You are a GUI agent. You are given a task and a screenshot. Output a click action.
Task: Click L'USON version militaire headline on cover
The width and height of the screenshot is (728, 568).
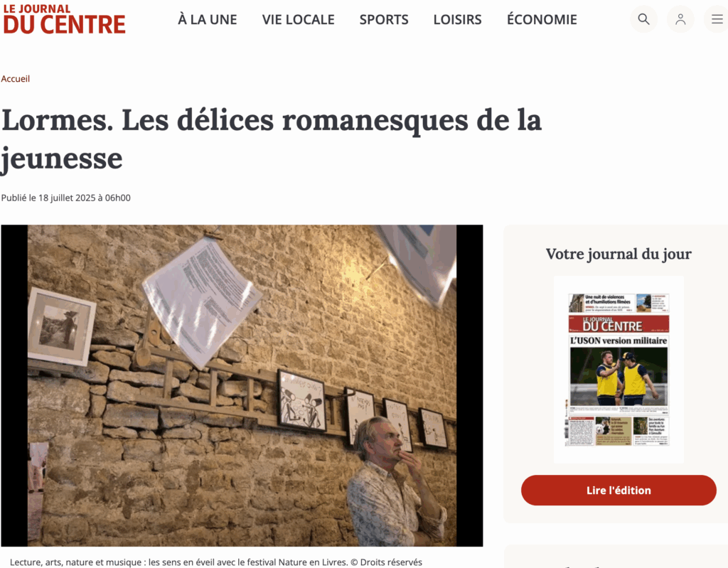pos(619,341)
